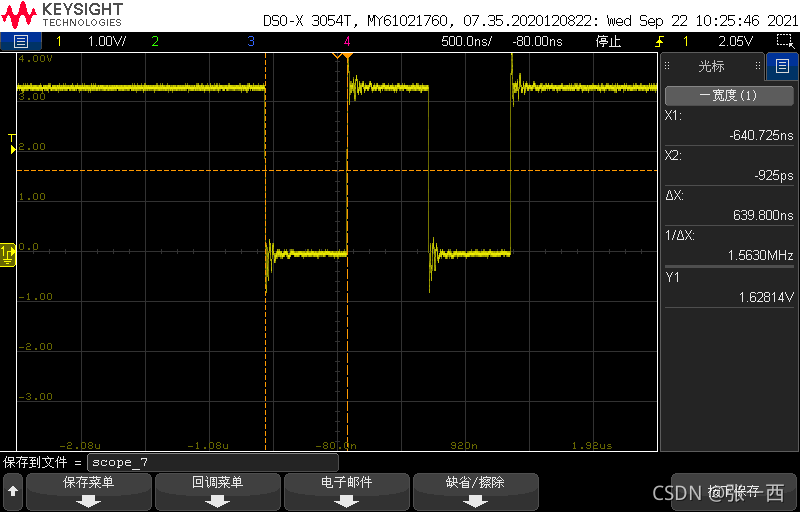The image size is (800, 512).
Task: Click the 1.00V/ vertical scale value
Action: point(107,41)
